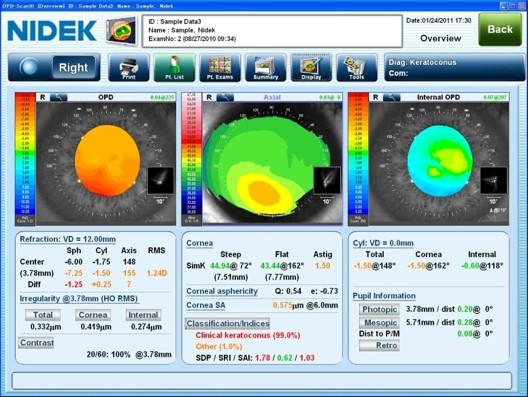Open the Summary icon
This screenshot has width=528, height=397.
point(266,68)
